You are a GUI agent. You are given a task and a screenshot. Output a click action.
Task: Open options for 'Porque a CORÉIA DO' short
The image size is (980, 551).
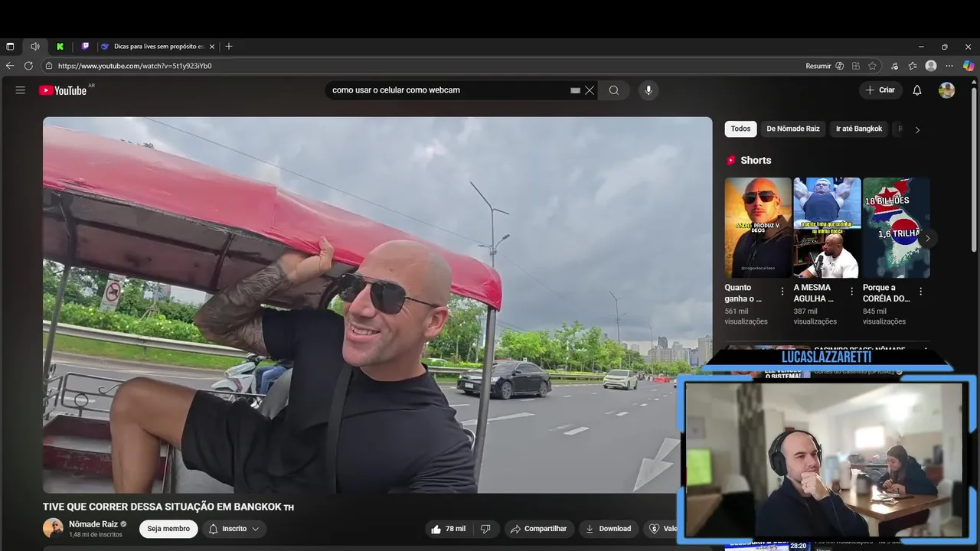click(920, 292)
